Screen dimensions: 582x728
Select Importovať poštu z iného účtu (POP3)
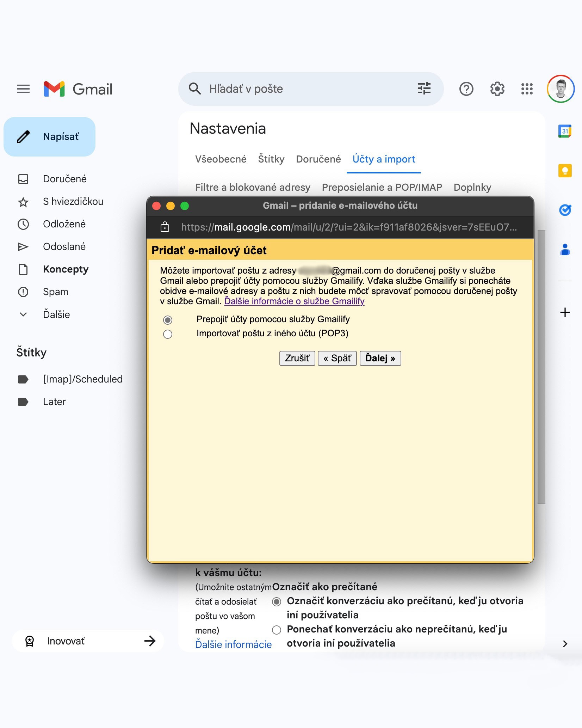pyautogui.click(x=168, y=334)
